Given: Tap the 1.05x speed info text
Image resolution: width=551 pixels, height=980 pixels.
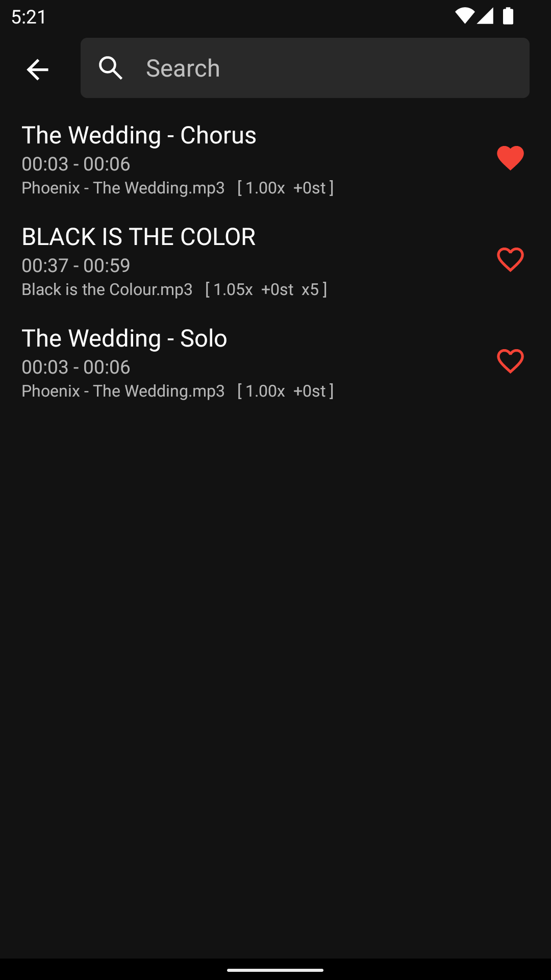Looking at the screenshot, I should tap(233, 289).
